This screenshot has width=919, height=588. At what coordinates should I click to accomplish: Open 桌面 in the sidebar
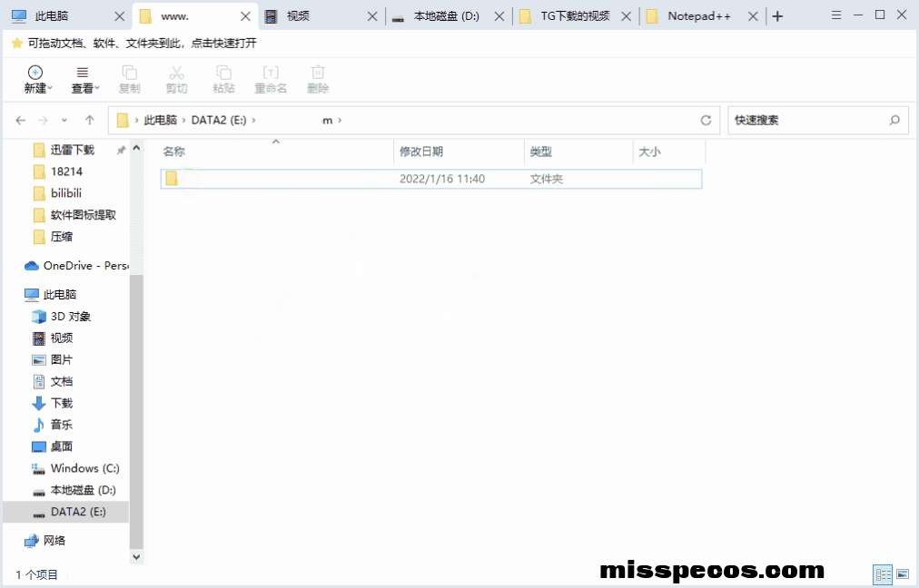pos(61,446)
